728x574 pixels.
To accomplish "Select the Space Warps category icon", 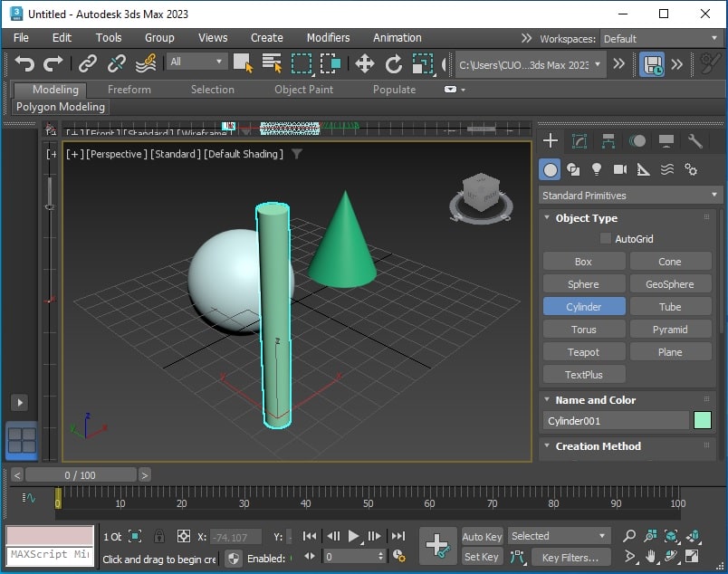I will tap(667, 170).
